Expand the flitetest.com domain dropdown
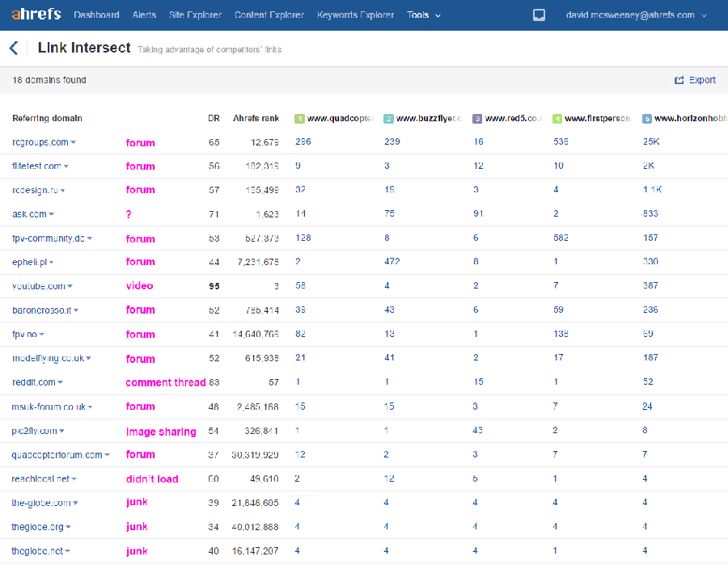 tap(66, 166)
